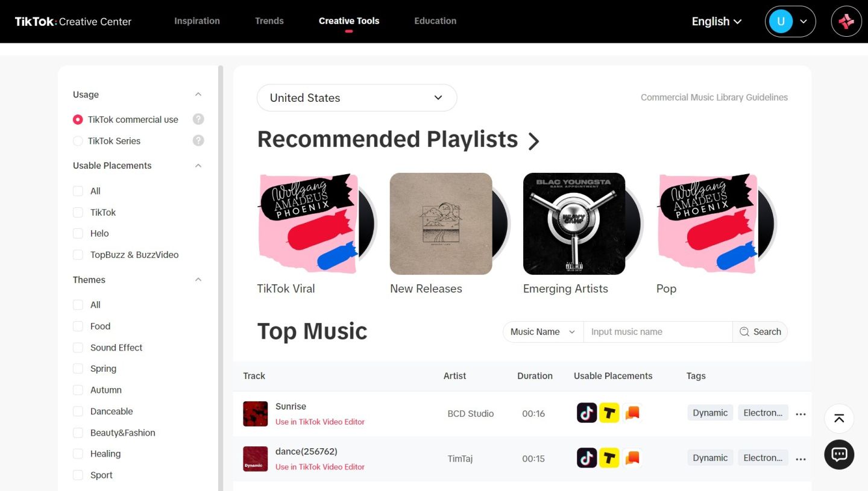Image resolution: width=868 pixels, height=491 pixels.
Task: Check the Helo placement checkbox
Action: pyautogui.click(x=78, y=233)
